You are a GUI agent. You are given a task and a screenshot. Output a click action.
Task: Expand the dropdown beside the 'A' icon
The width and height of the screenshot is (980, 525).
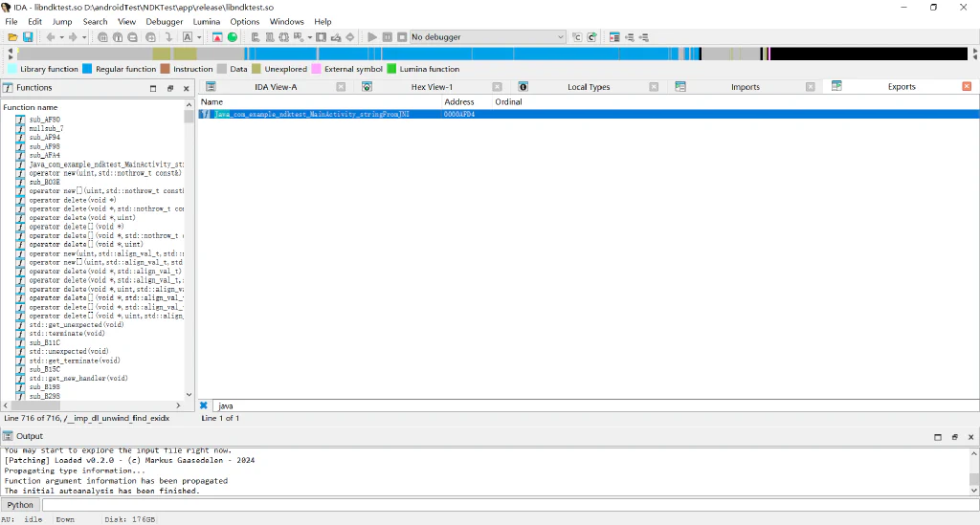point(199,37)
